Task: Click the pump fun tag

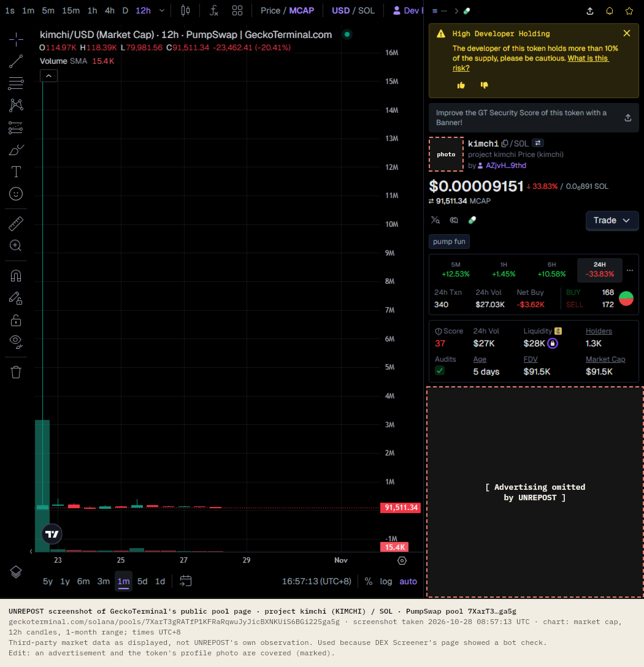Action: pyautogui.click(x=449, y=242)
